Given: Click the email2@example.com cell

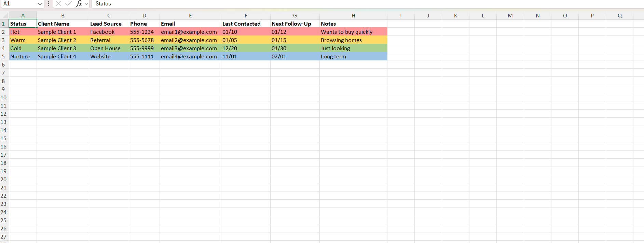Looking at the screenshot, I should coord(190,40).
